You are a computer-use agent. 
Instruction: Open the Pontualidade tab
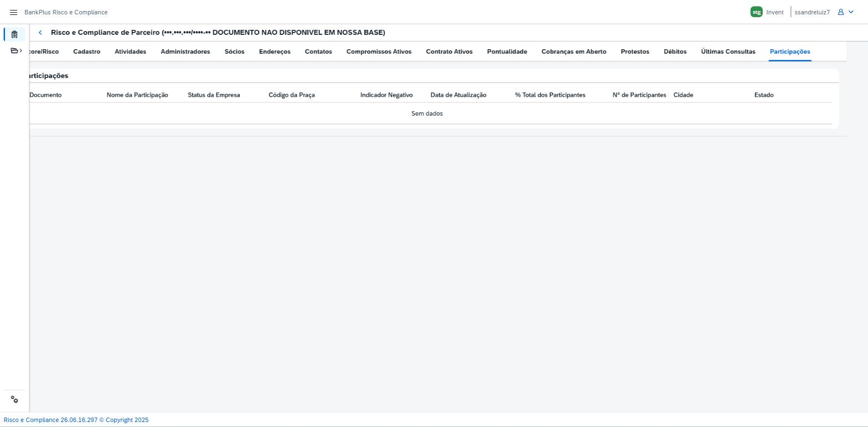coord(507,51)
